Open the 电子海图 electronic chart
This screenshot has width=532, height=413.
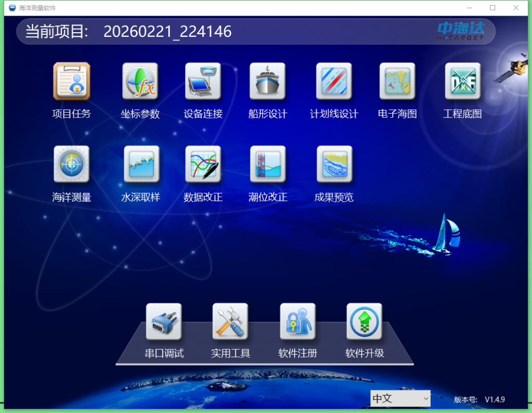397,82
